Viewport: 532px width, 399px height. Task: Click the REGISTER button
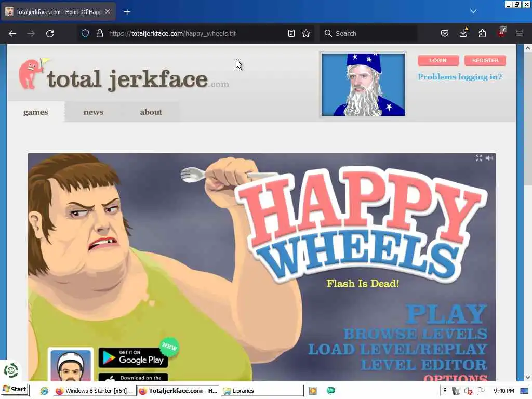pyautogui.click(x=485, y=60)
